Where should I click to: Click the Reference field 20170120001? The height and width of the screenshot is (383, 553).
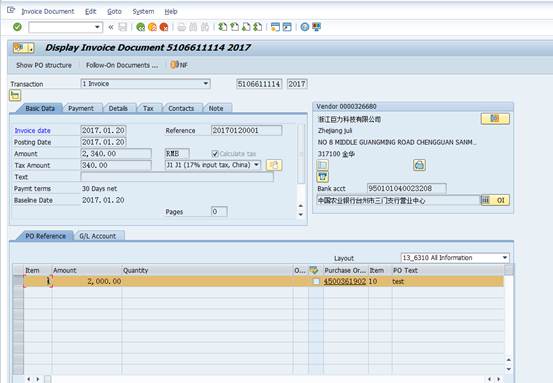(247, 130)
